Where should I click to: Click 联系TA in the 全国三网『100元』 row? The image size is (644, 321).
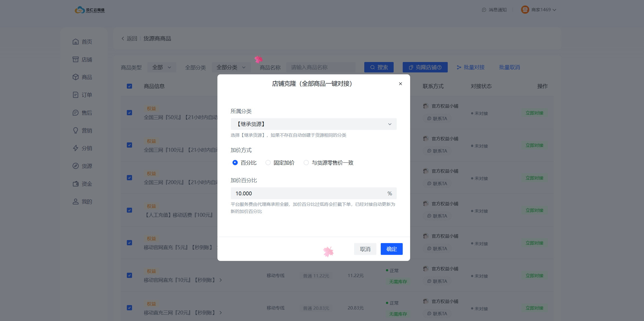437,151
